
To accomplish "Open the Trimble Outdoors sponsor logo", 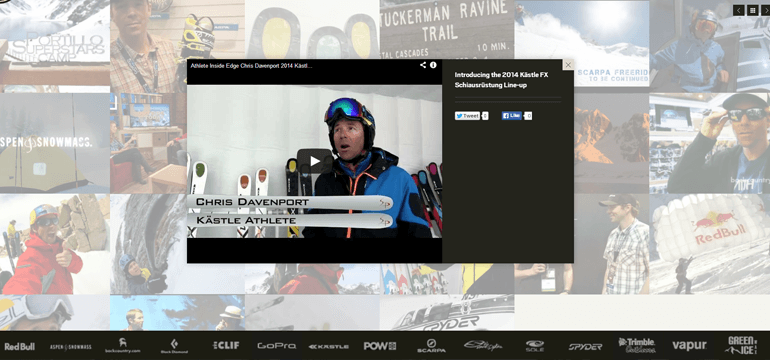I will coord(637,345).
